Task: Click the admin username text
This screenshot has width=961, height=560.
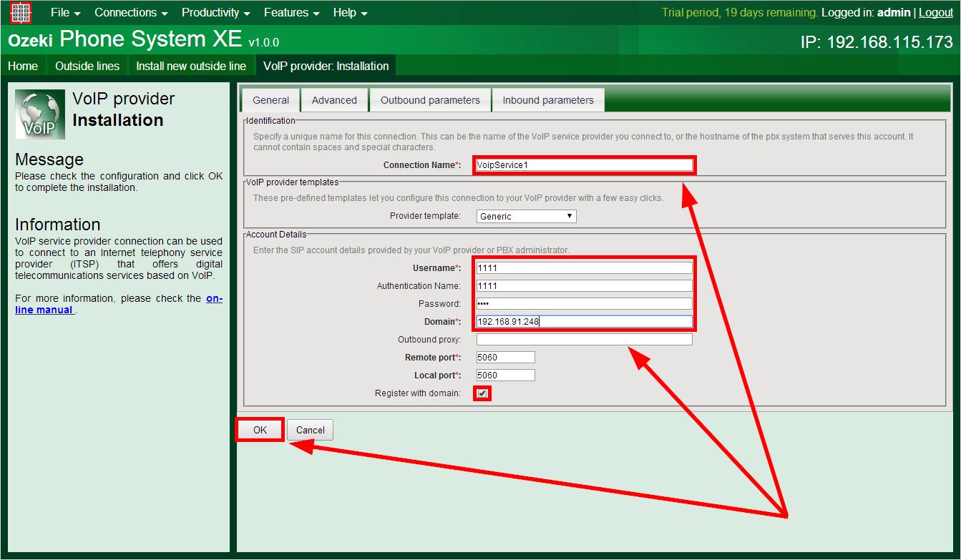Action: click(894, 13)
